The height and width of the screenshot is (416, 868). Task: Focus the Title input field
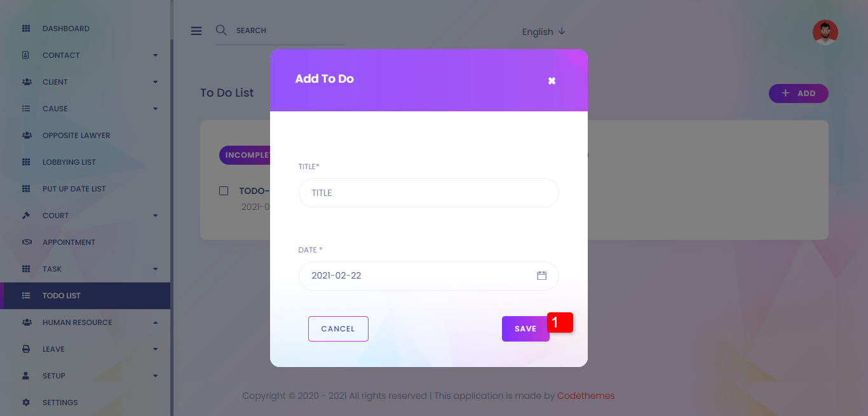(428, 193)
